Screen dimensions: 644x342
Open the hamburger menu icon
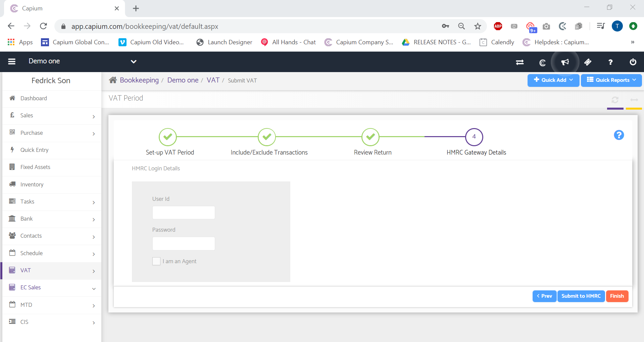12,61
